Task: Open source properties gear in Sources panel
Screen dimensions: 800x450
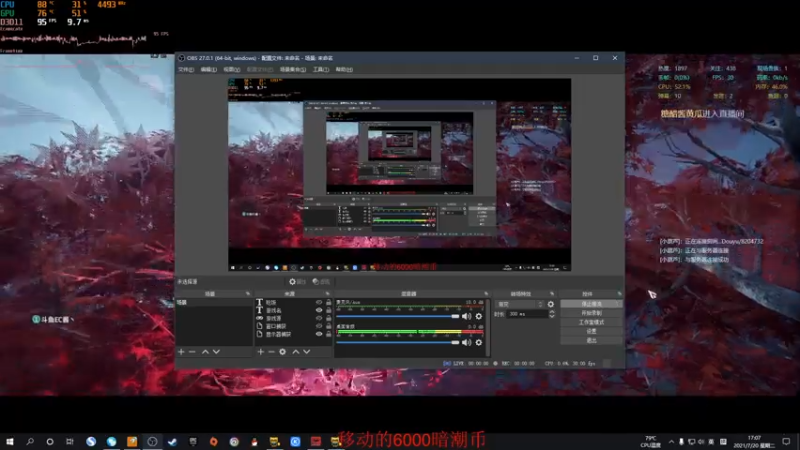Action: [x=283, y=352]
